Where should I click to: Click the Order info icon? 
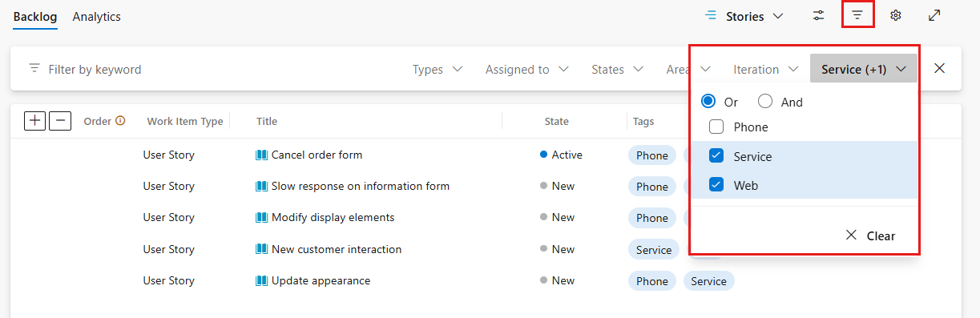pos(120,121)
